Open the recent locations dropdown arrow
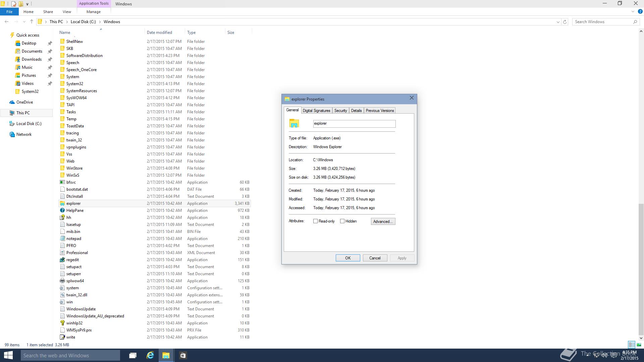644x362 pixels. (x=24, y=22)
